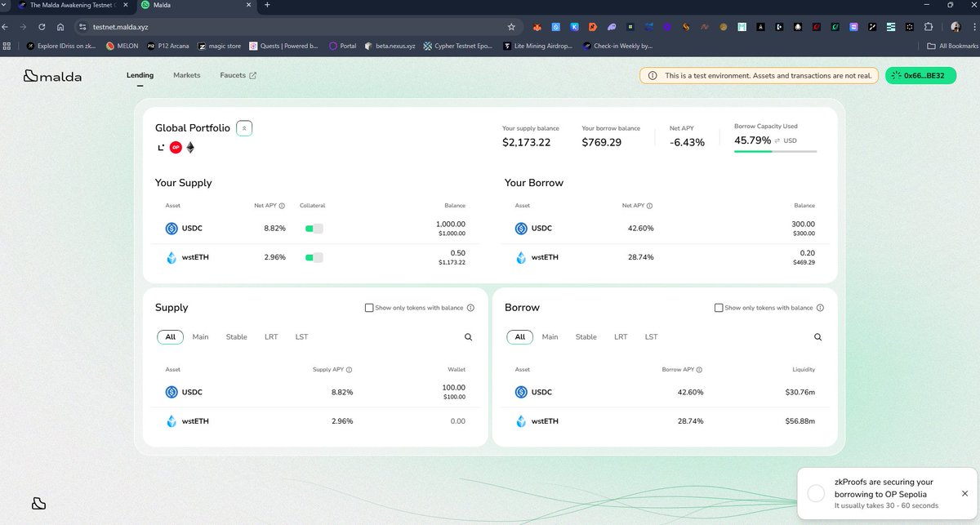The image size is (980, 525).
Task: Click the warning icon in test environment banner
Action: 653,76
